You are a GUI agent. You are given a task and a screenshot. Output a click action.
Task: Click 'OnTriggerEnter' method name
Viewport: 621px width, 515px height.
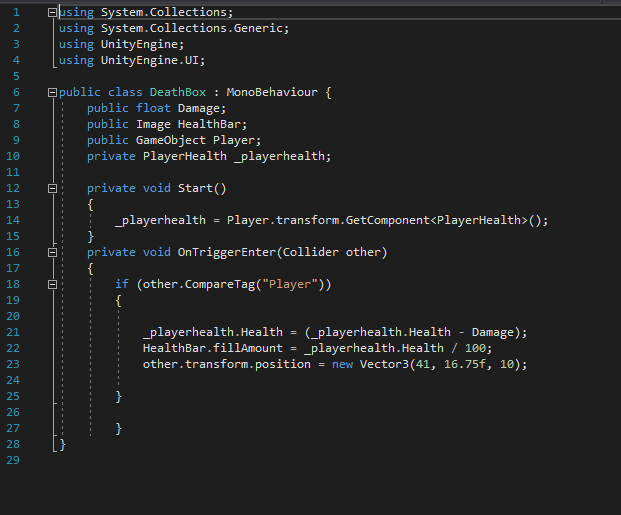(x=227, y=252)
